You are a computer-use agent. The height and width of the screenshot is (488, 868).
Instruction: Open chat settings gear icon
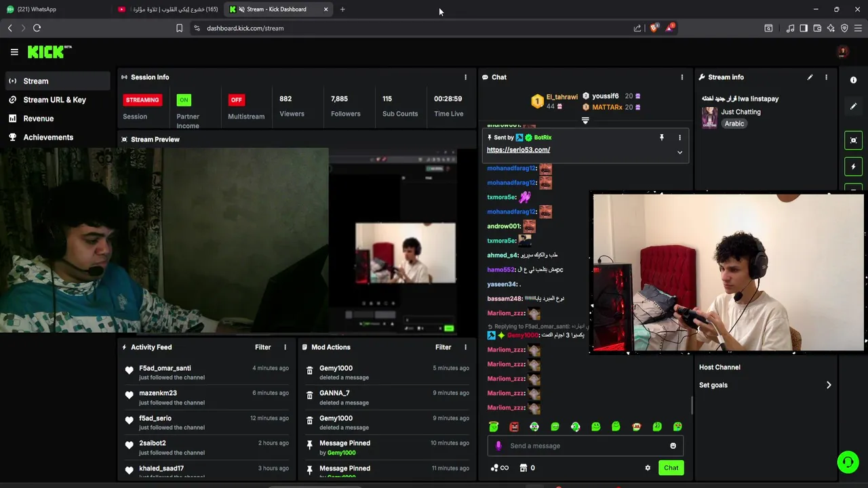pyautogui.click(x=648, y=468)
